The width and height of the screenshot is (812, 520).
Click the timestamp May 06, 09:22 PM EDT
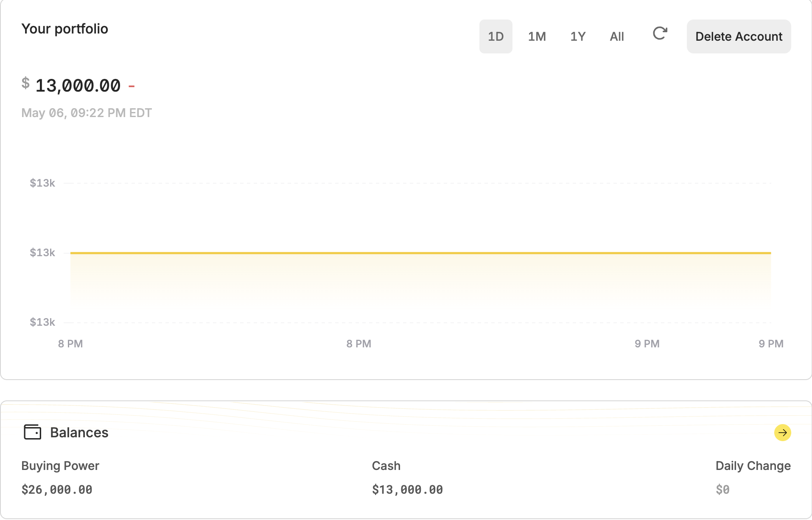(87, 113)
